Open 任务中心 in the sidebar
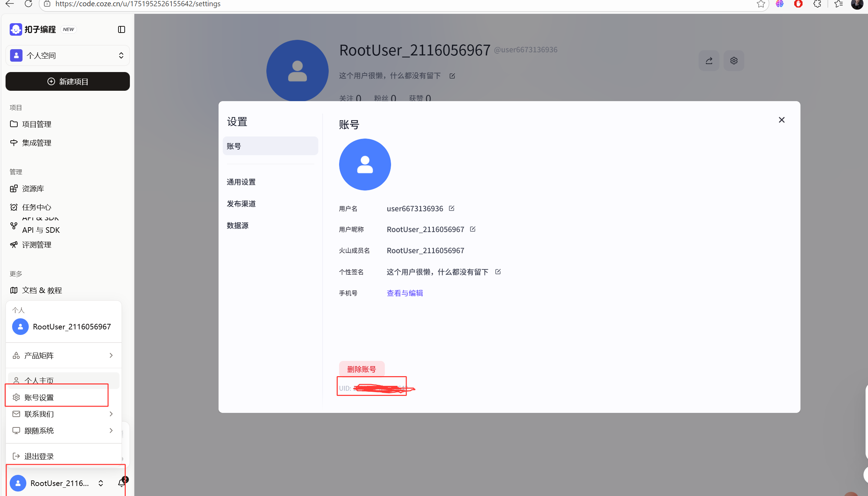Screen dimensions: 868x496 coord(36,207)
